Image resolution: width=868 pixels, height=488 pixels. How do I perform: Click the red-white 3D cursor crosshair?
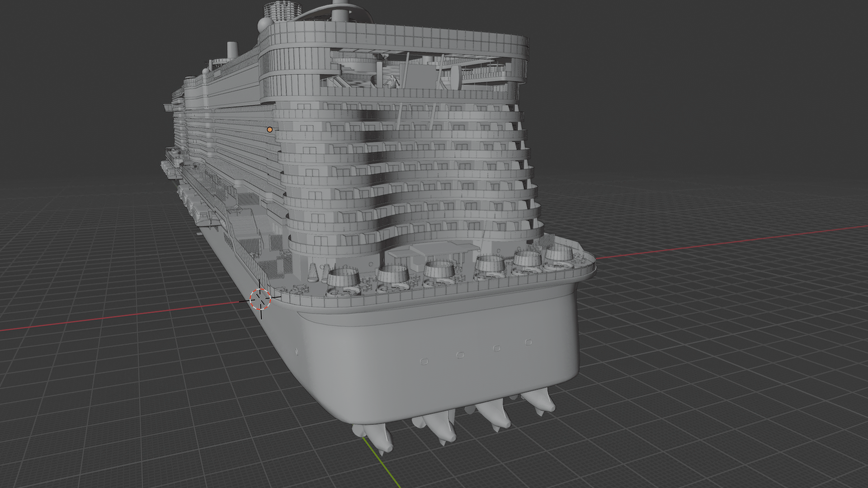click(260, 299)
